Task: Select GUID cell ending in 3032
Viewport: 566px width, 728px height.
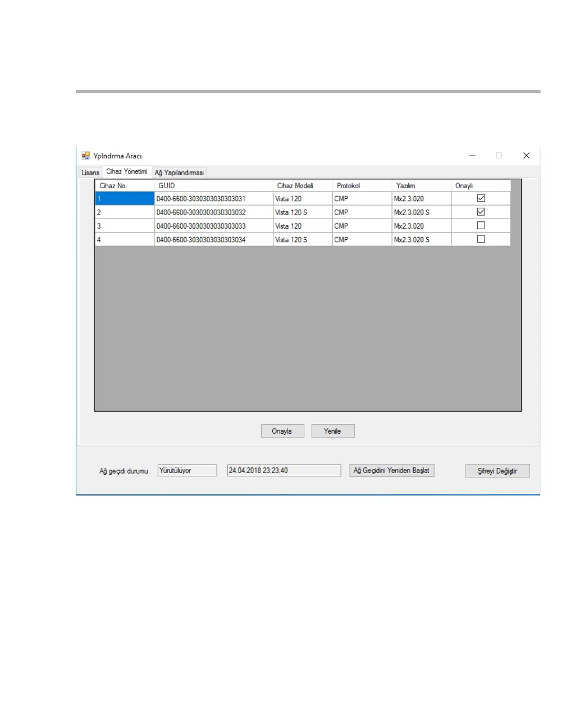Action: click(x=213, y=212)
